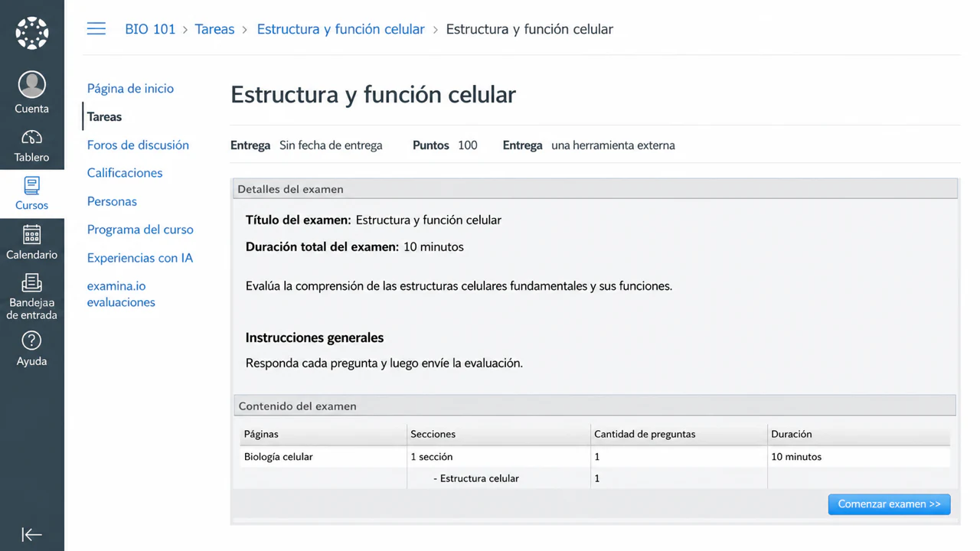Screen dimensions: 980x551
Task: Click the Comenzar examen button
Action: click(x=889, y=504)
